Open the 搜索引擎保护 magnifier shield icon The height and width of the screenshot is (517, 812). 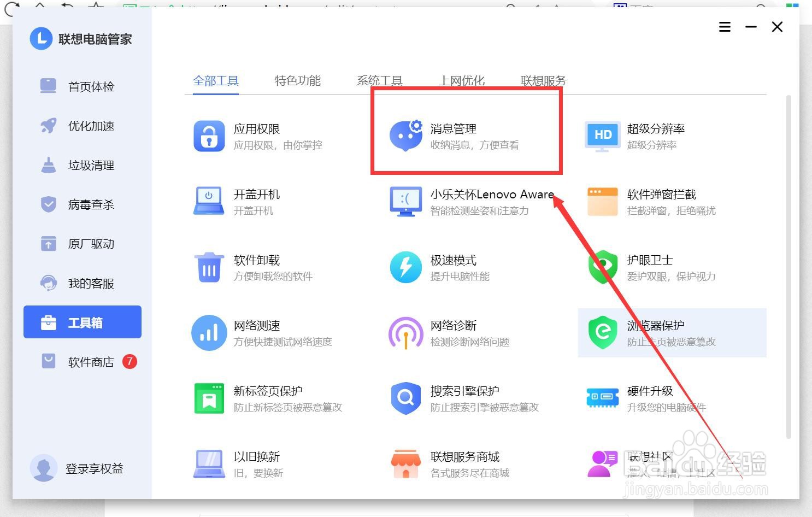pyautogui.click(x=405, y=398)
